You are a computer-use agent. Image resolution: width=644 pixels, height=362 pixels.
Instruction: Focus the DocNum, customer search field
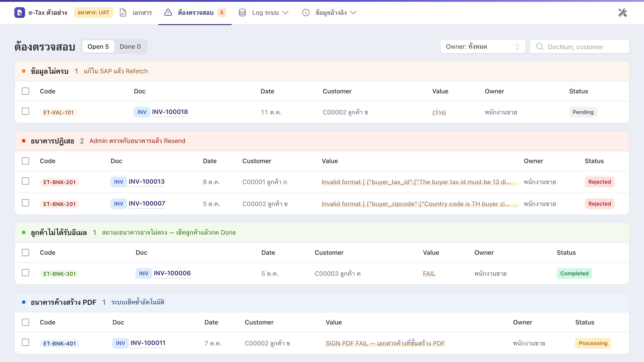[580, 46]
